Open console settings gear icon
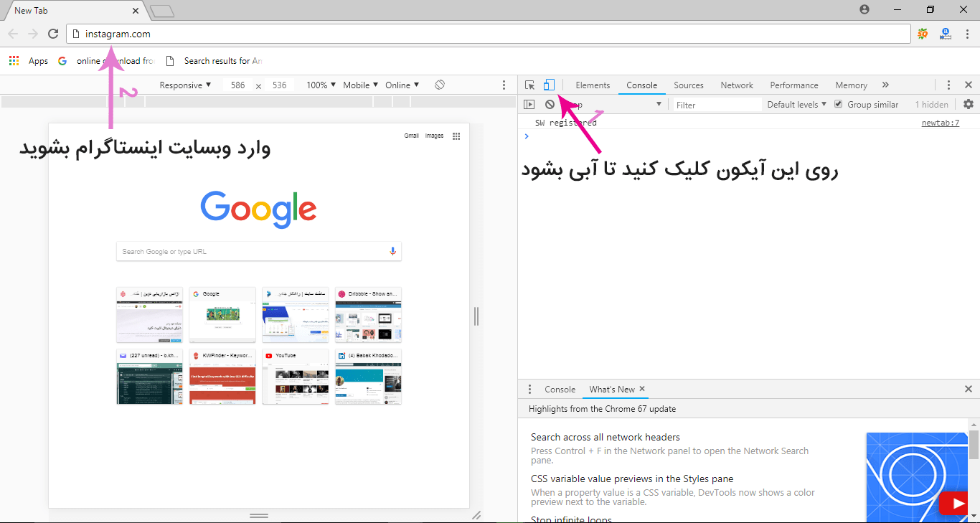The width and height of the screenshot is (980, 523). click(969, 104)
